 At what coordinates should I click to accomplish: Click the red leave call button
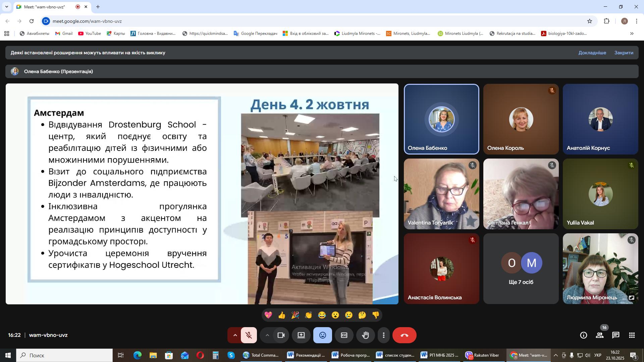coord(404,336)
